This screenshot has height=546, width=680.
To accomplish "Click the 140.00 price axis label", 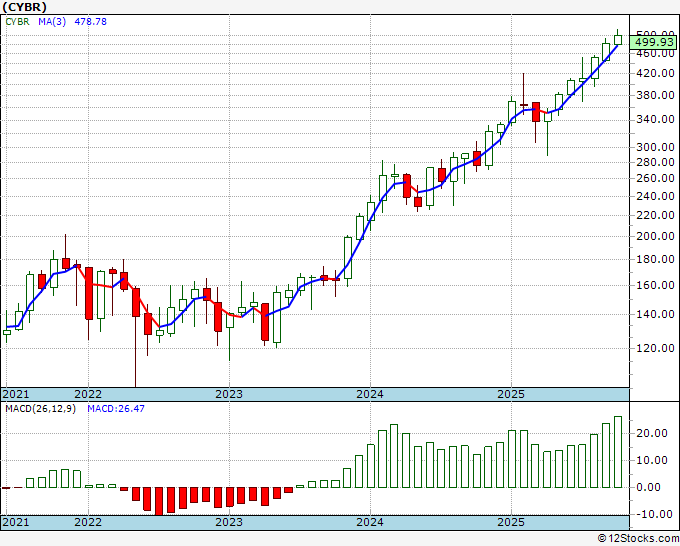I will pos(655,314).
